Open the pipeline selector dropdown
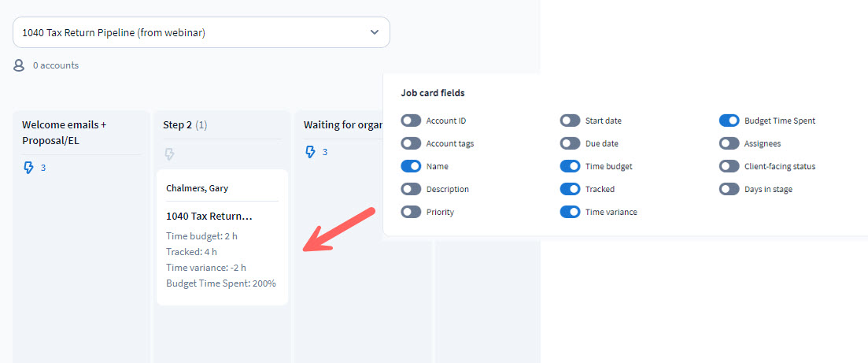The image size is (868, 363). (x=201, y=32)
